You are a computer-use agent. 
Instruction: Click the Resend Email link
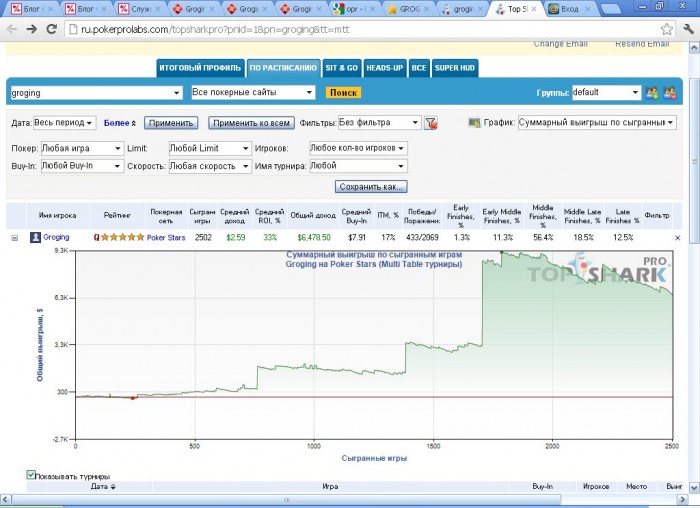tap(642, 44)
